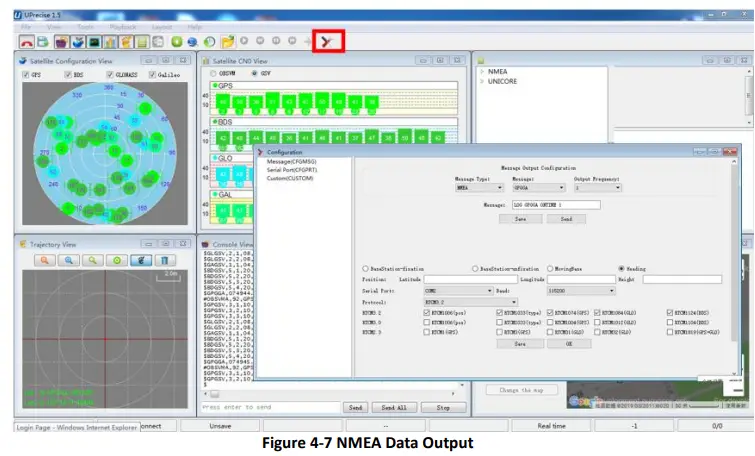The image size is (755, 456).
Task: Open the View menu
Action: [54, 27]
